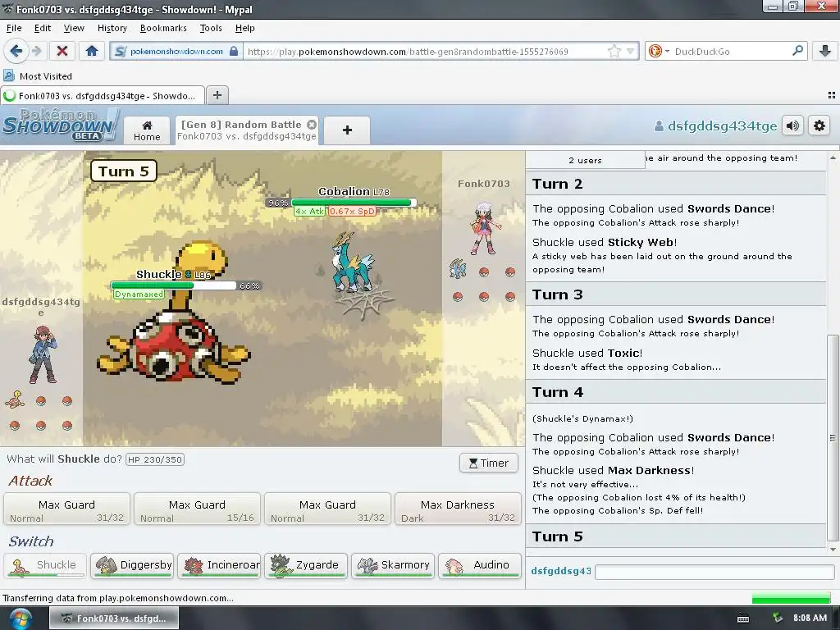Viewport: 840px width, 630px height.
Task: Open the Windows Start button
Action: [x=20, y=619]
